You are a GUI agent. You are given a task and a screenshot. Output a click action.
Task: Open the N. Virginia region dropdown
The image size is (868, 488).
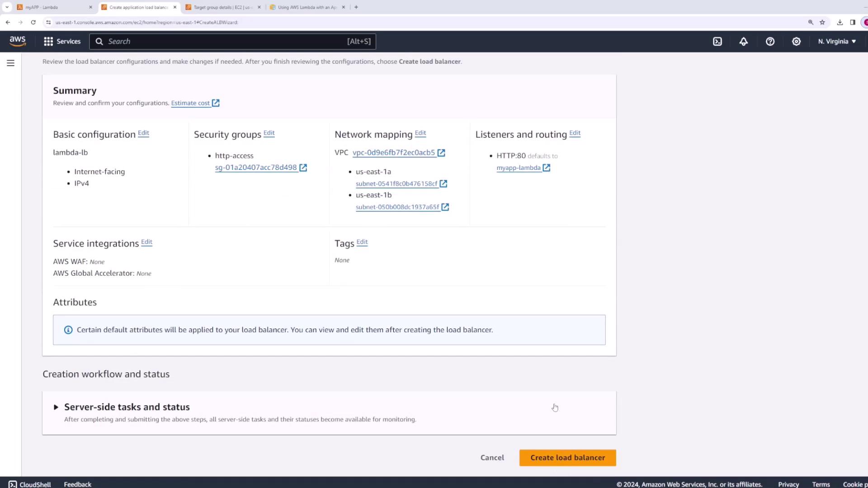pos(837,42)
